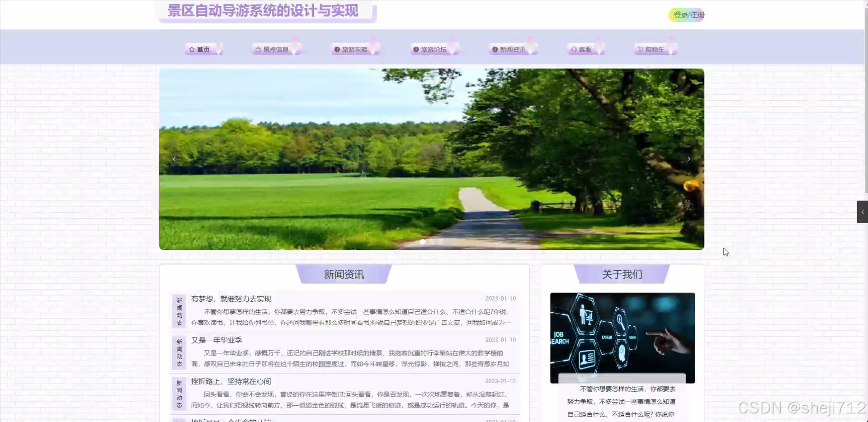This screenshot has height=422, width=868.
Task: Click the bag icon on 景点信息
Action: pyautogui.click(x=258, y=49)
